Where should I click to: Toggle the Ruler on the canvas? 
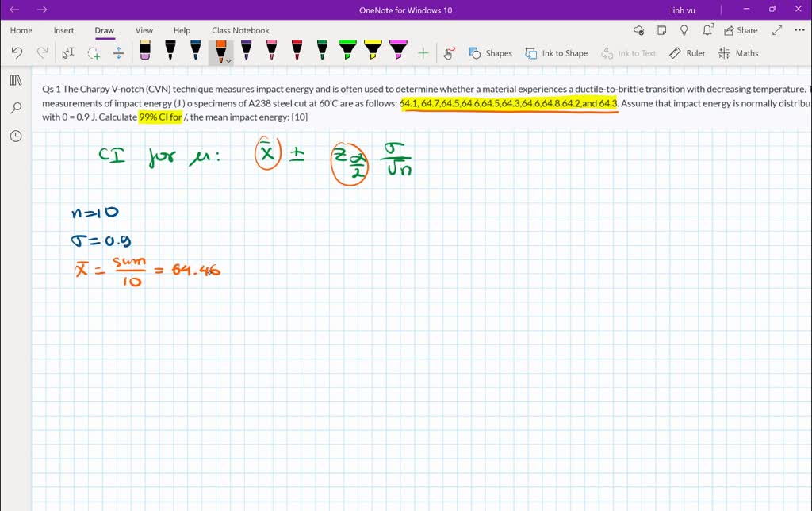(688, 53)
